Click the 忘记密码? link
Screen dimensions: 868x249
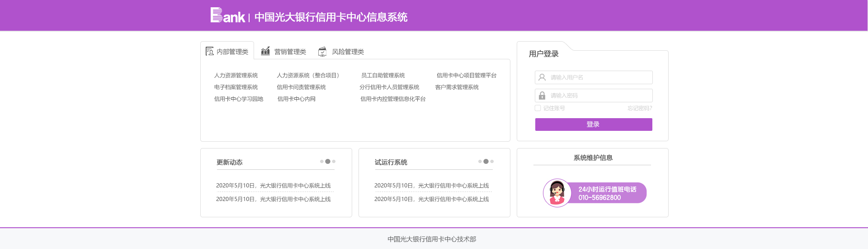640,108
